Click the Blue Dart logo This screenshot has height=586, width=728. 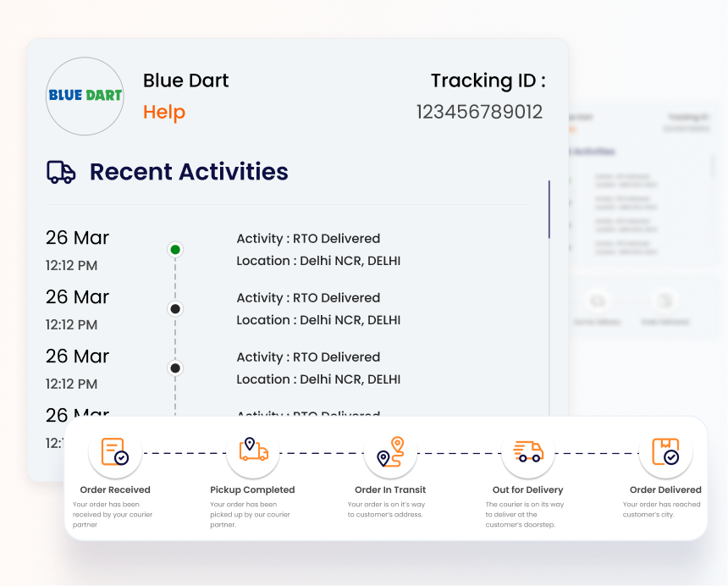[85, 96]
